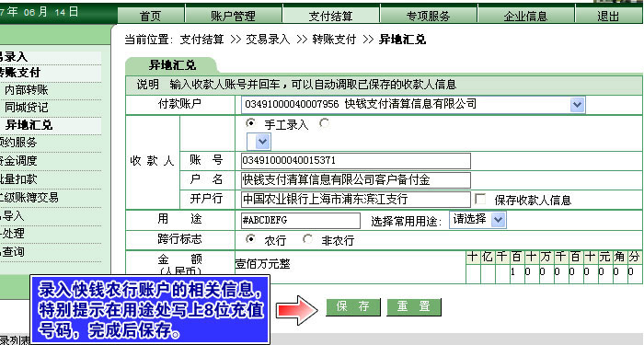
Task: Click the 户名 input field
Action: click(356, 180)
